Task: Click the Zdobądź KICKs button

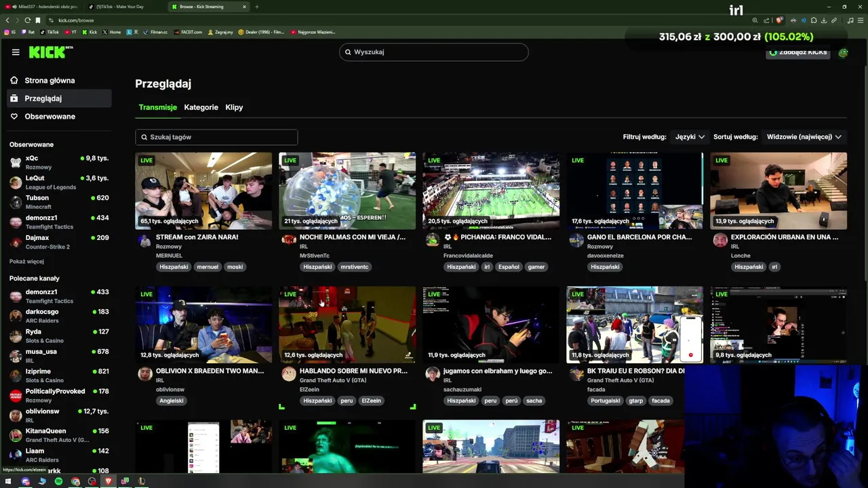Action: (x=799, y=52)
